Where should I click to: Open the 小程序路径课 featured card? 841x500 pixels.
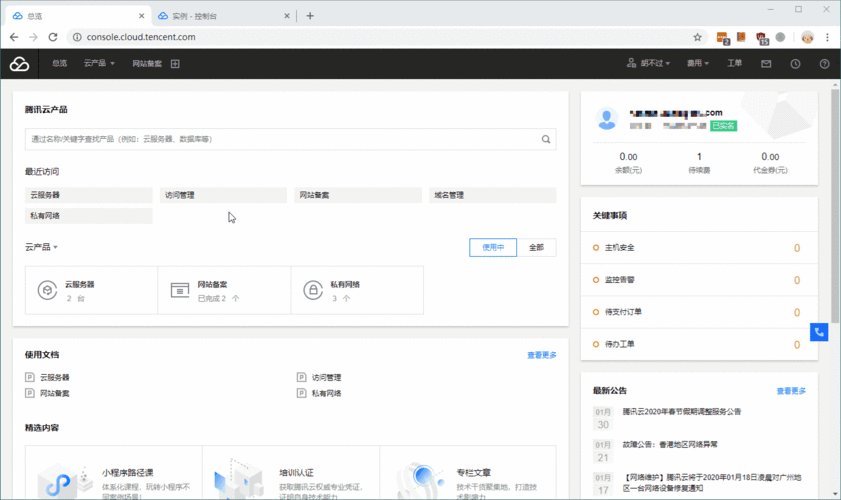click(x=114, y=473)
